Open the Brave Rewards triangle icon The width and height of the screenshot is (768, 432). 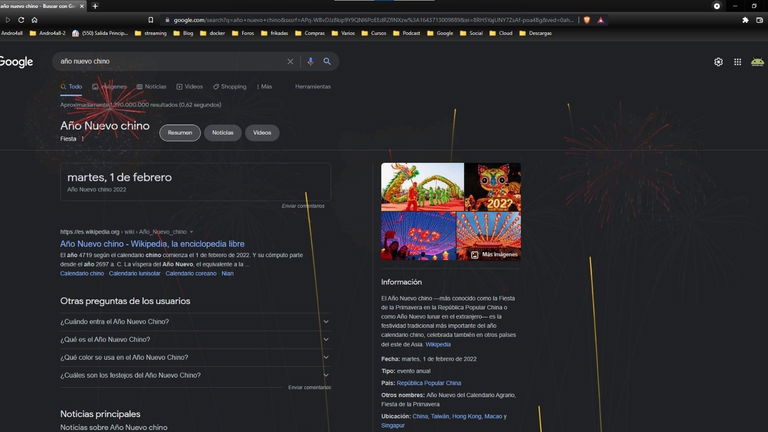[600, 20]
